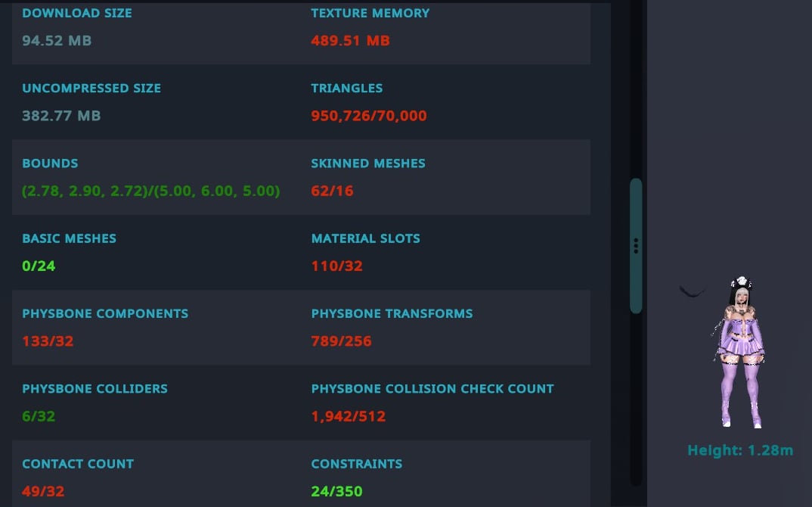The width and height of the screenshot is (812, 507).
Task: Click the UNCOMPRESSED SIZE label
Action: pyautogui.click(x=91, y=88)
